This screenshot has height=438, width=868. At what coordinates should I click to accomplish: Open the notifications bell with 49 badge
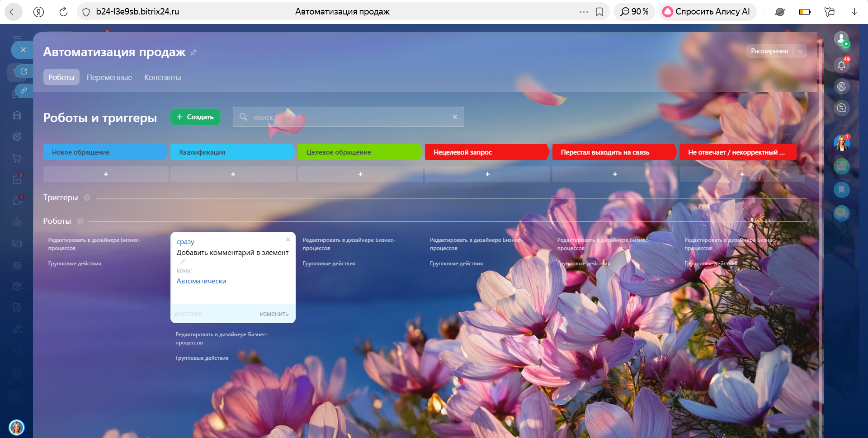841,65
